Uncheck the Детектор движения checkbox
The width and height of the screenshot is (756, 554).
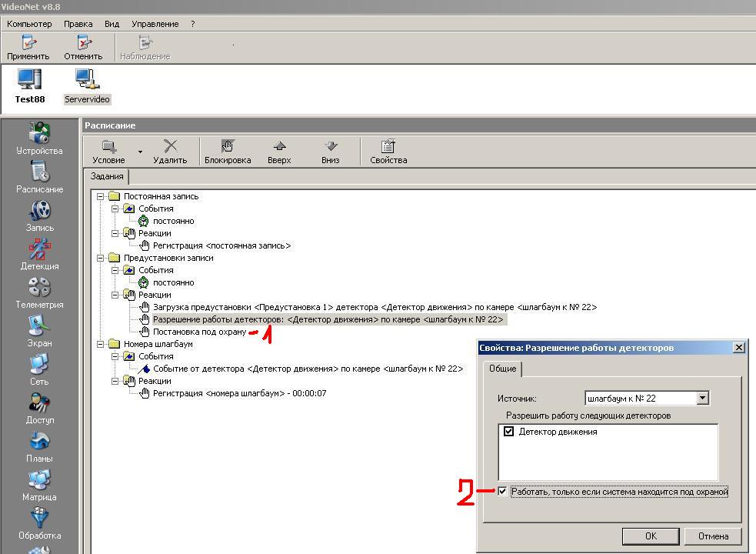[508, 432]
